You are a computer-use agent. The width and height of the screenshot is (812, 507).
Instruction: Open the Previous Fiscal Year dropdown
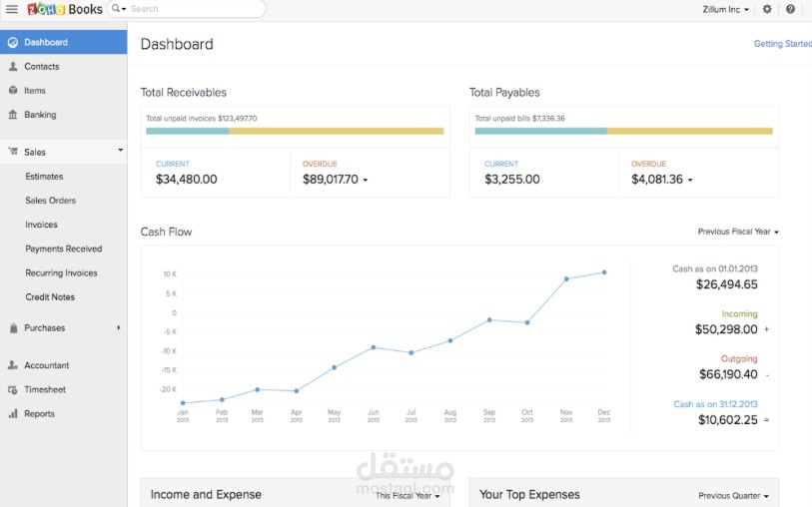[738, 232]
